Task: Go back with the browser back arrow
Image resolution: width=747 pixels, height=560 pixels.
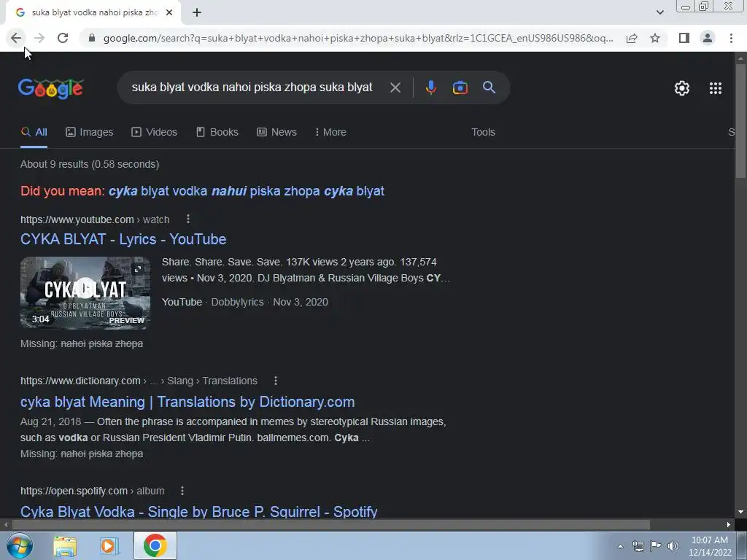Action: coord(16,38)
